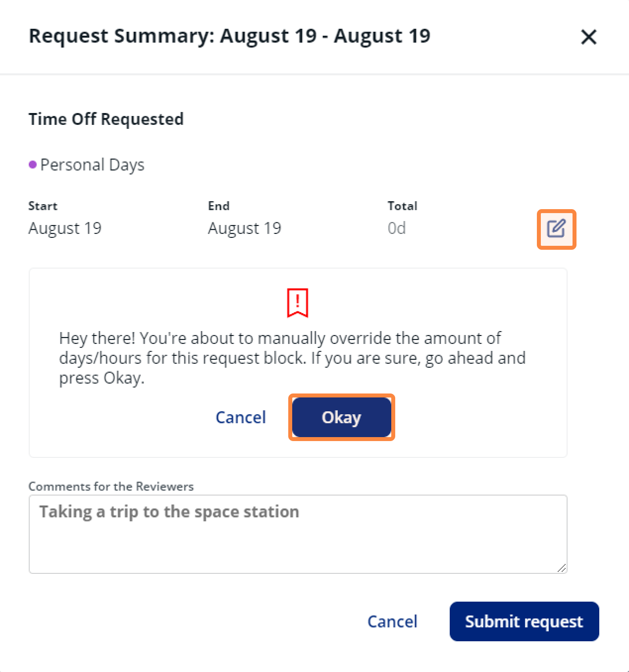Click the End date August 19
Viewport: 629px width, 672px height.
(245, 228)
